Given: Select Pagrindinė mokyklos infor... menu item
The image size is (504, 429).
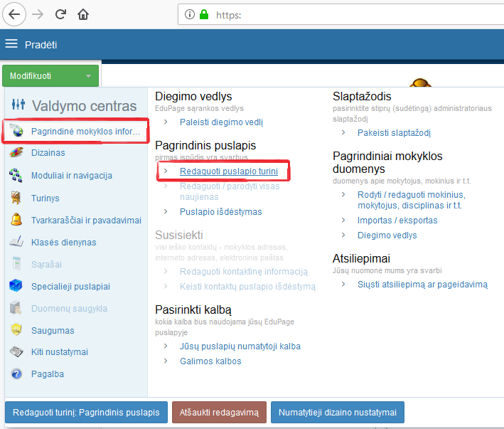Looking at the screenshot, I should [x=75, y=131].
